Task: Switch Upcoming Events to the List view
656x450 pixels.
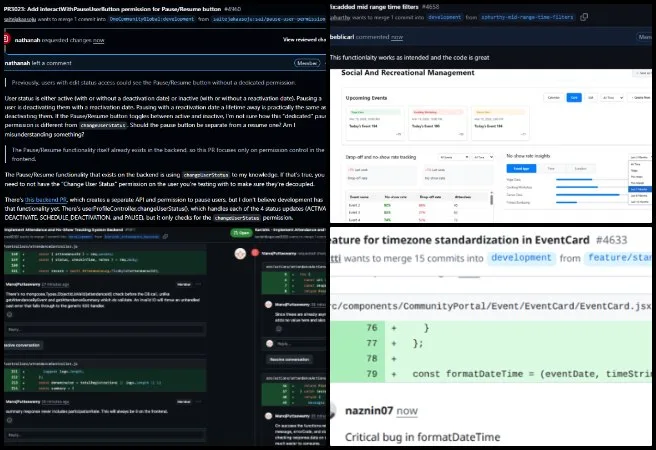Action: (x=591, y=97)
